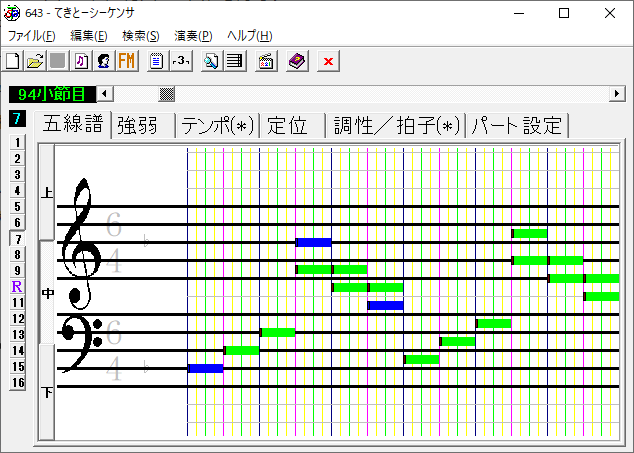Switch to the パート設定 tab
The height and width of the screenshot is (453, 634).
(518, 126)
